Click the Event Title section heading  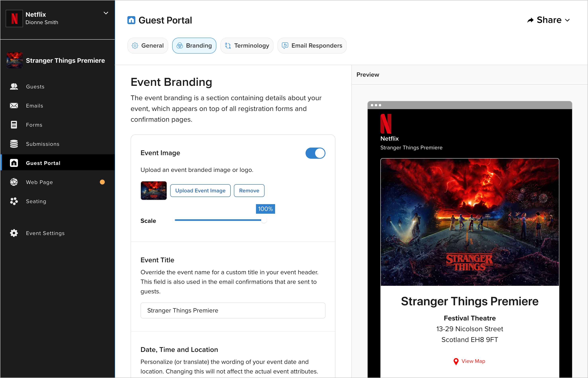coord(157,260)
